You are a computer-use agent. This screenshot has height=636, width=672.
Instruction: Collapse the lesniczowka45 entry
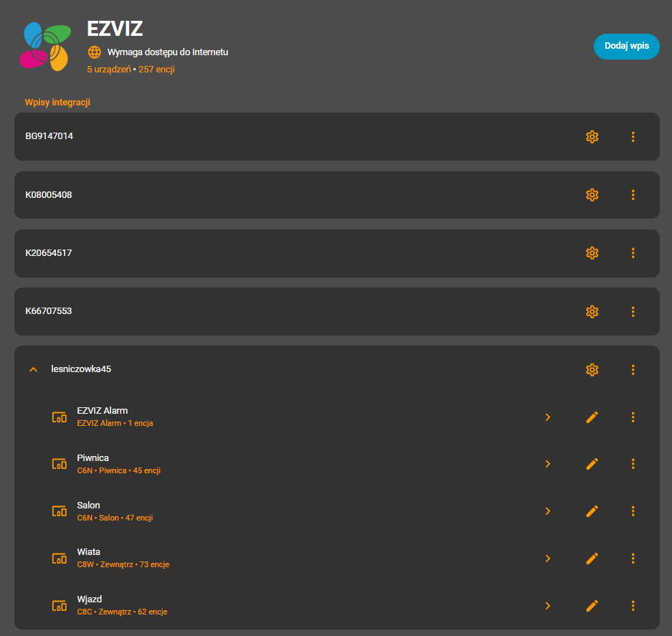[x=32, y=369]
